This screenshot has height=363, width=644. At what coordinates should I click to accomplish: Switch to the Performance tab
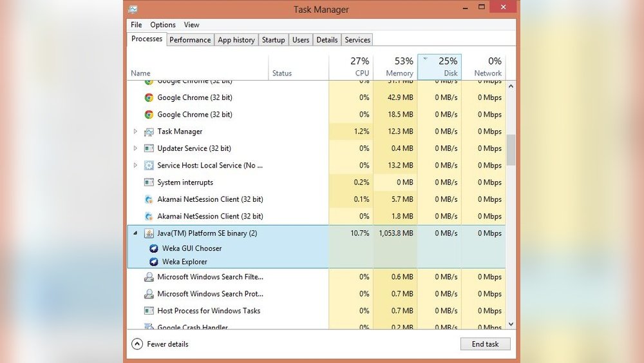(190, 40)
